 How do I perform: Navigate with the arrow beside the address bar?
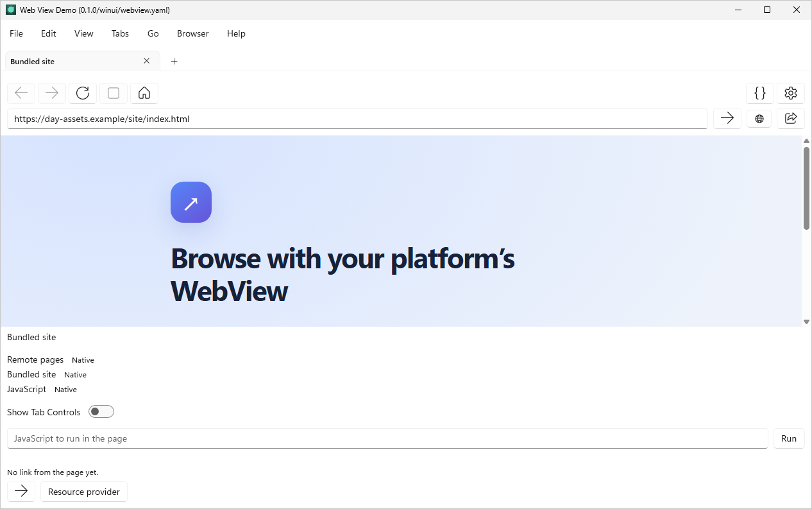[x=727, y=118]
